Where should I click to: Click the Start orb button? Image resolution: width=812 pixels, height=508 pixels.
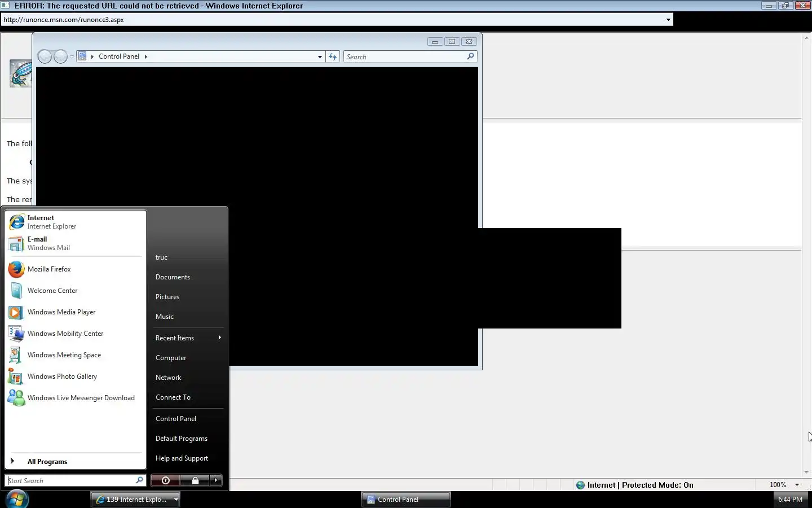pyautogui.click(x=16, y=499)
